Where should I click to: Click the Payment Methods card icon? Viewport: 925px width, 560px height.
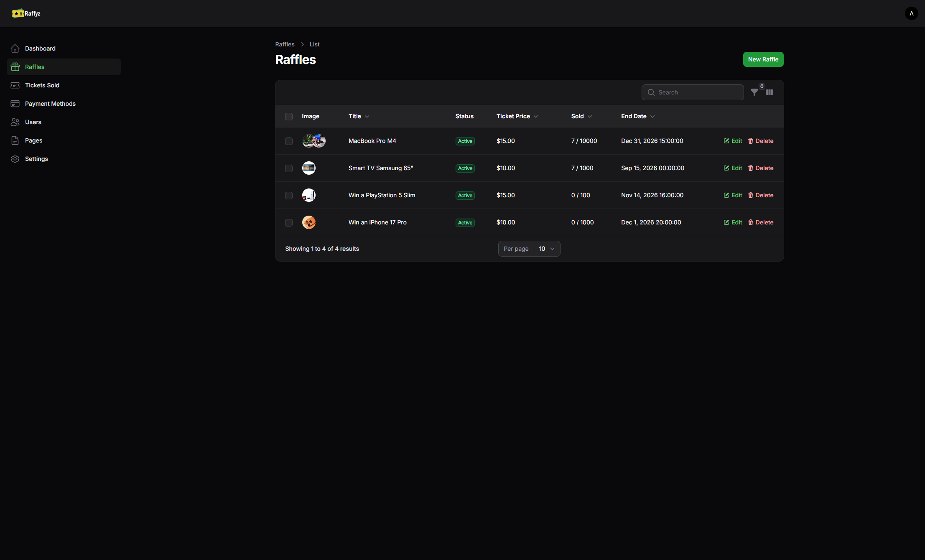15,104
